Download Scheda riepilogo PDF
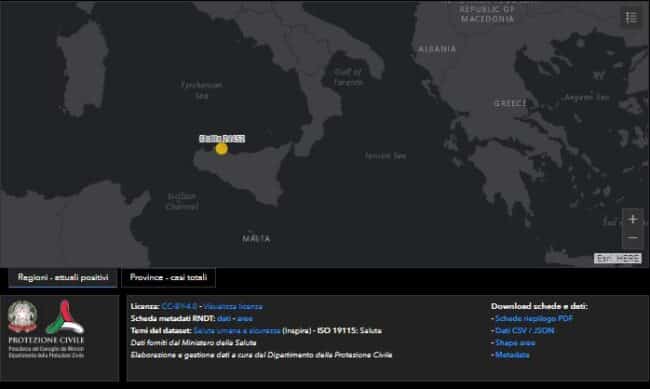The width and height of the screenshot is (650, 389). click(x=534, y=318)
